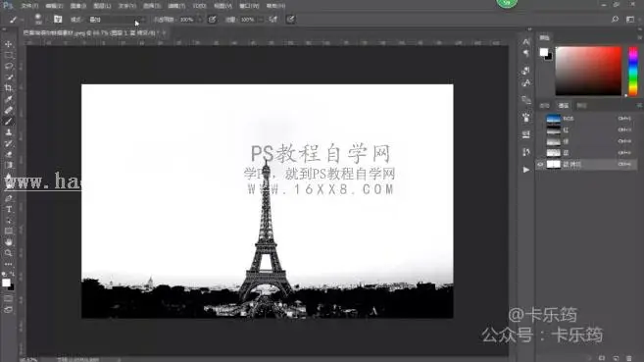Open the brush blending mode dropdown
This screenshot has width=644, height=362.
point(117,20)
